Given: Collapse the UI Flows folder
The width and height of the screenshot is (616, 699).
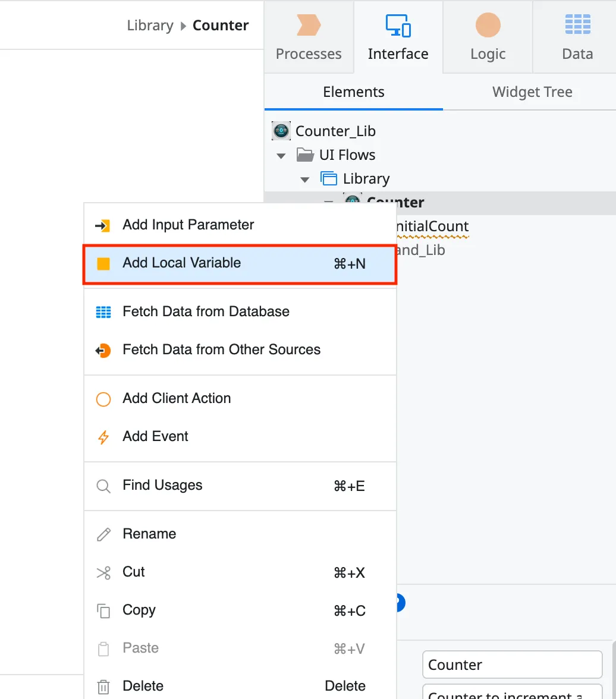Looking at the screenshot, I should [x=280, y=155].
